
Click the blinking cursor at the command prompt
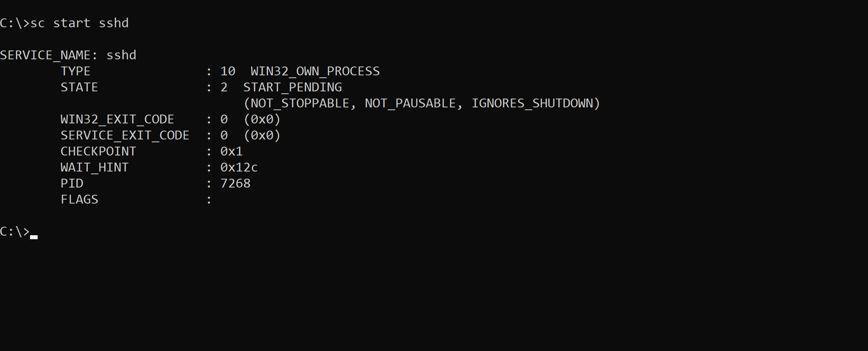[x=34, y=236]
